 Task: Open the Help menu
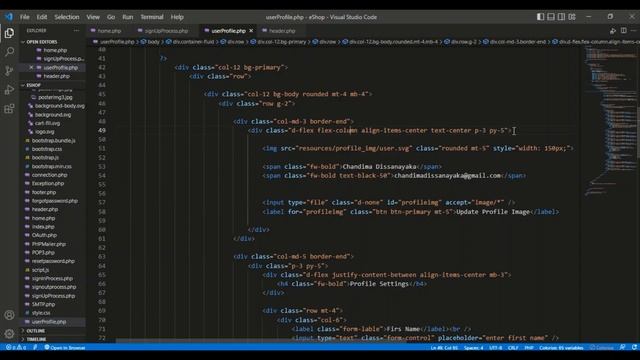coord(177,17)
